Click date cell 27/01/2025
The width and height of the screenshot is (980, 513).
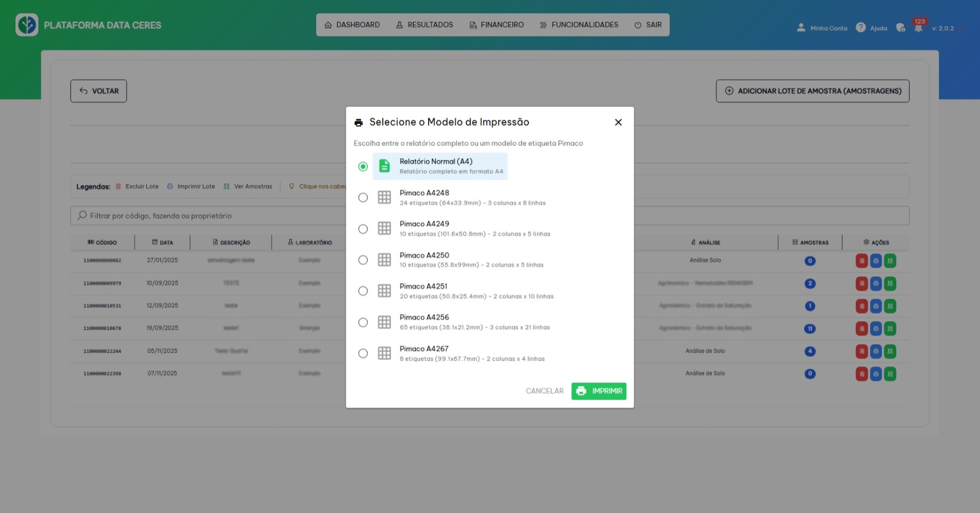(x=162, y=260)
